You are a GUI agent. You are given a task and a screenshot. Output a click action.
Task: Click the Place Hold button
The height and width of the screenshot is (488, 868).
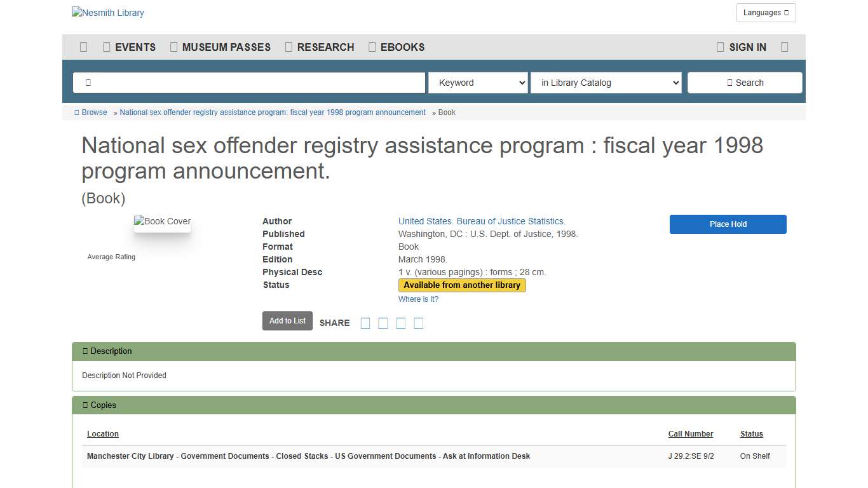click(728, 224)
